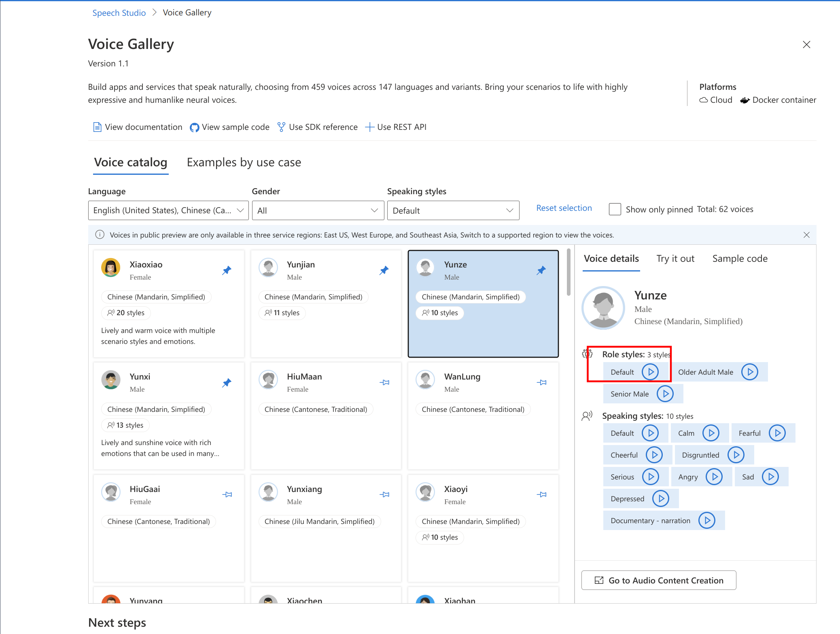The width and height of the screenshot is (840, 634).
Task: Dismiss the public preview info banner
Action: click(806, 235)
